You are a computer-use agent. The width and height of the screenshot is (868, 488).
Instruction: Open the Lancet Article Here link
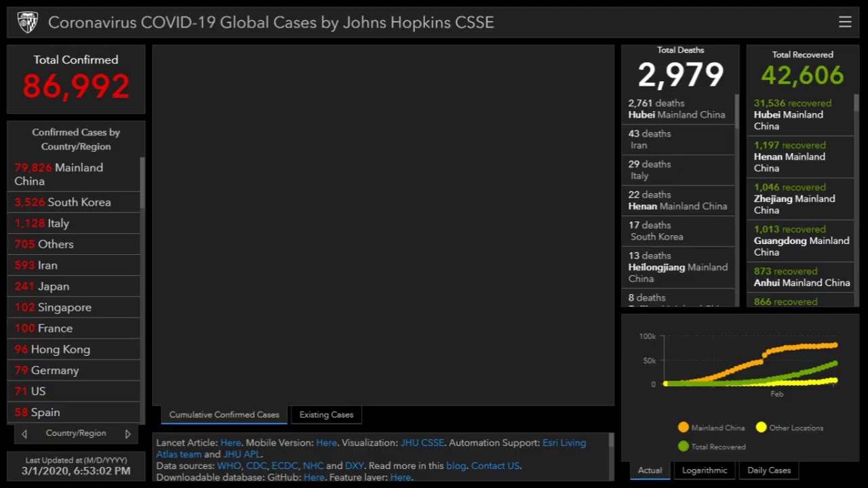point(231,443)
